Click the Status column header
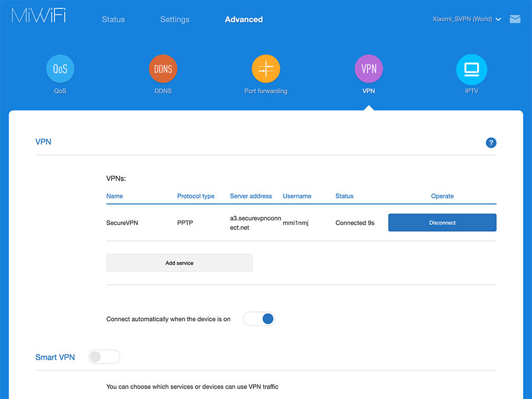This screenshot has height=399, width=532. 344,196
